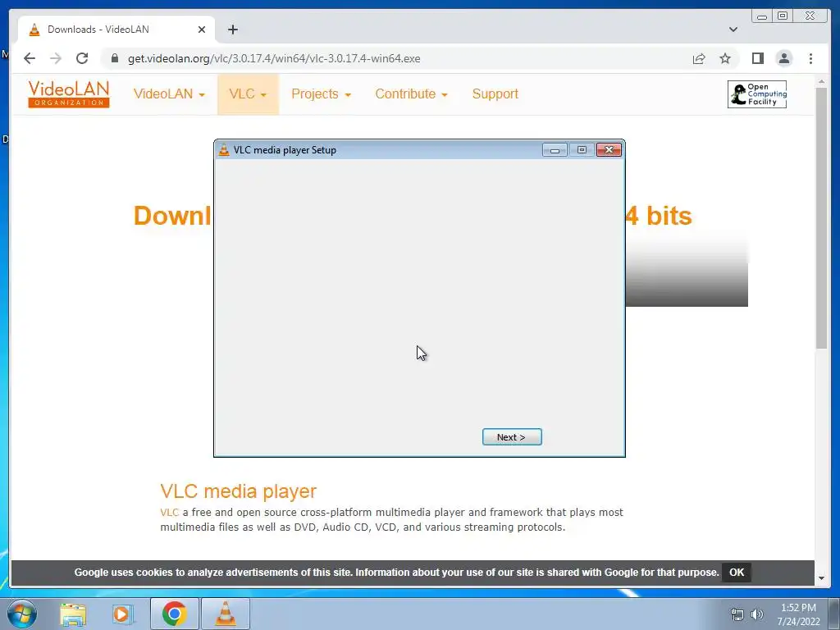Open File Explorer from taskbar

(73, 614)
